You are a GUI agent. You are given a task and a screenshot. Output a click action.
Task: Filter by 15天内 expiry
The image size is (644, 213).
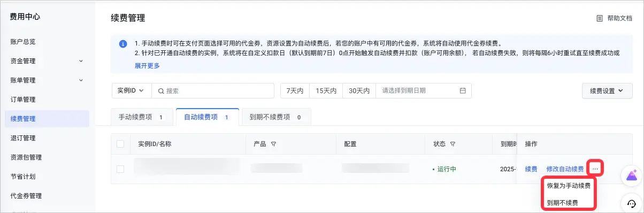point(326,91)
